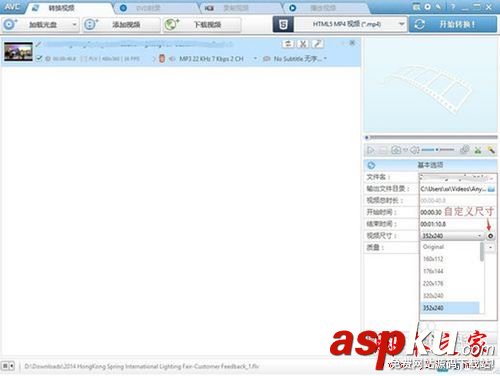Collapse the 基本选项 basic options header
The image size is (500, 376).
point(431,165)
